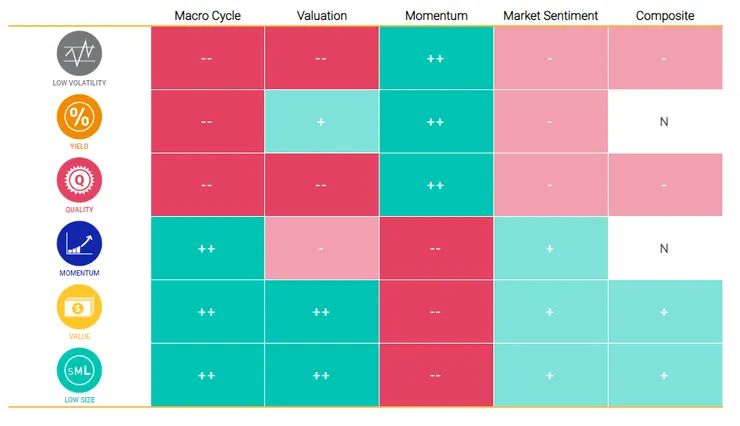Image resolution: width=740 pixels, height=426 pixels.
Task: Select Momentum row's Composite N cell
Action: pyautogui.click(x=664, y=248)
